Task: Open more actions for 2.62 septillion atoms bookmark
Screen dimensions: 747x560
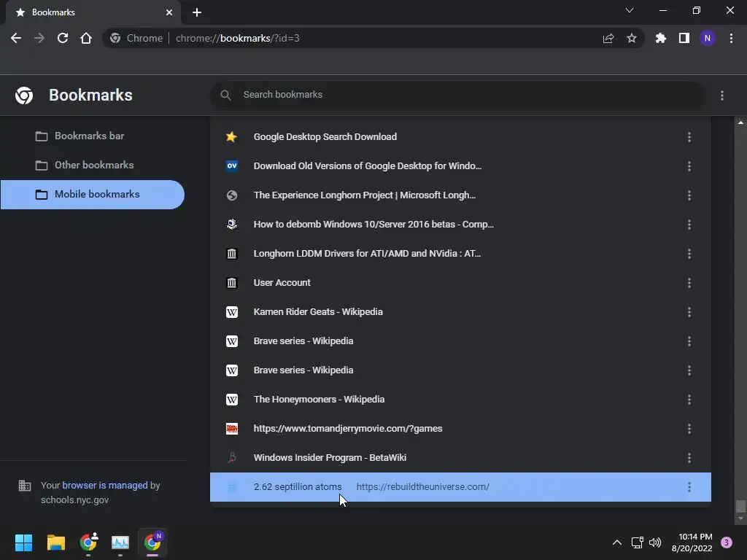Action: click(689, 486)
